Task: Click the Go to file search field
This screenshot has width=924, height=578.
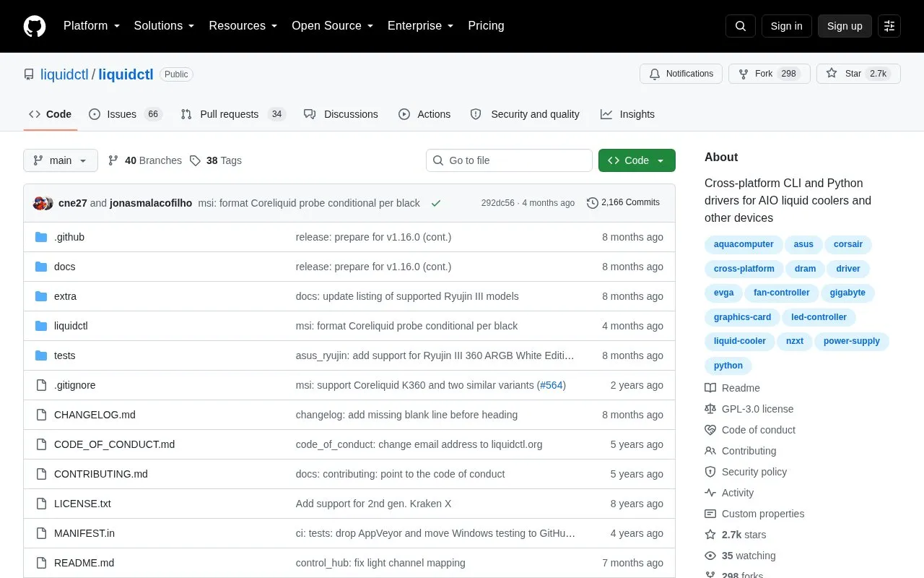Action: (x=509, y=160)
